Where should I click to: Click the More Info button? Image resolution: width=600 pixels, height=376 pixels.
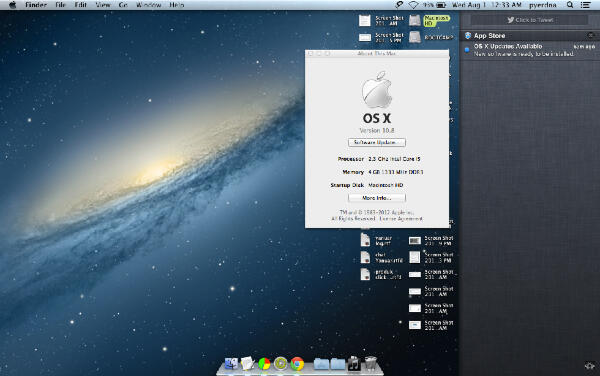377,198
